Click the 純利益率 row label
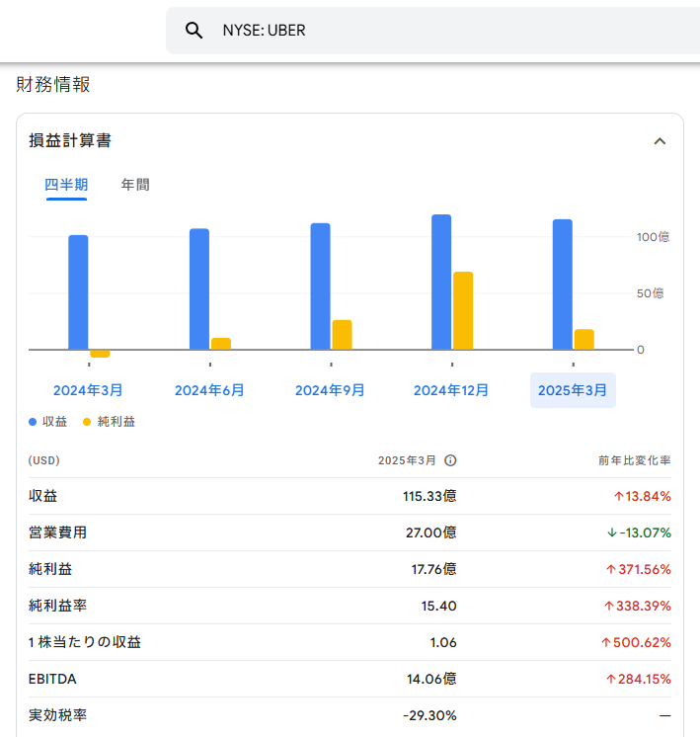This screenshot has width=700, height=737. [x=58, y=606]
